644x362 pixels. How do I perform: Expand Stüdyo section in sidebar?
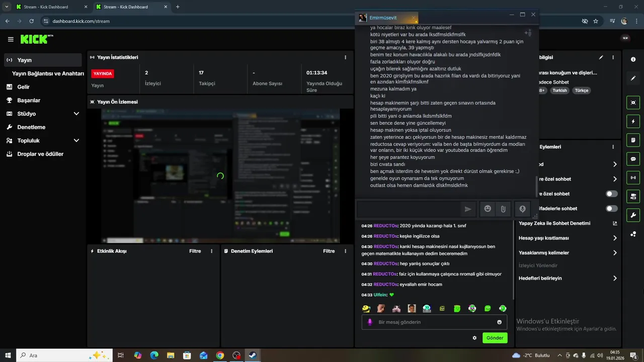(76, 114)
